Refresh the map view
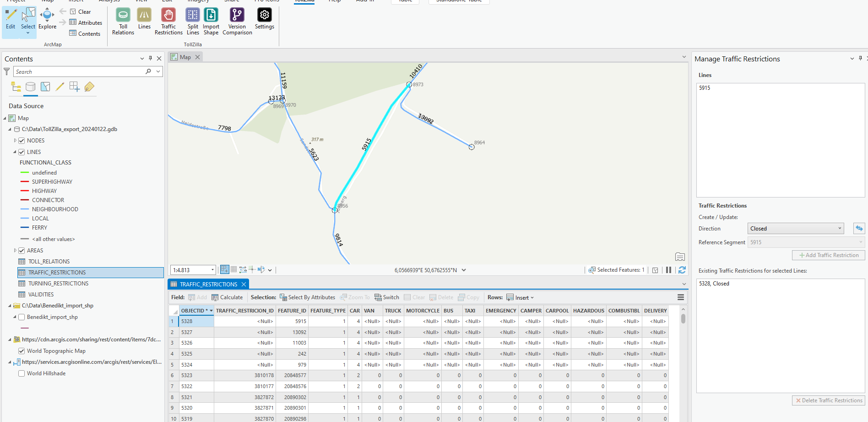 click(682, 270)
